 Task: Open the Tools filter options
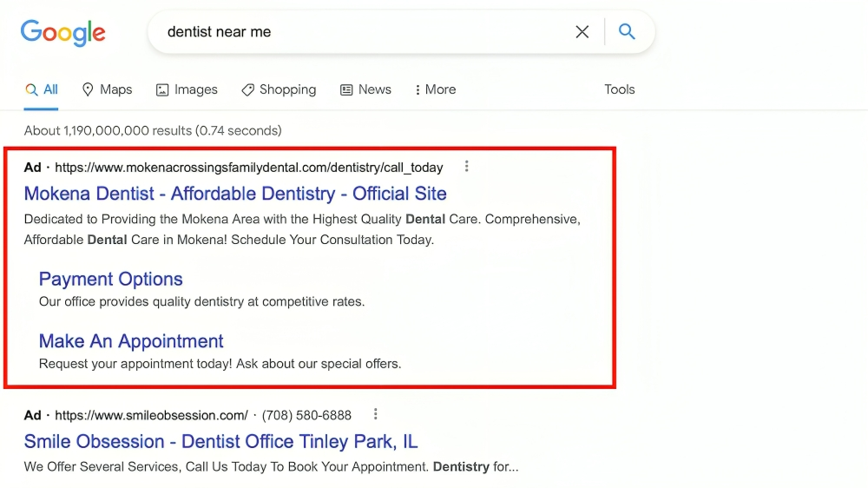click(x=620, y=89)
